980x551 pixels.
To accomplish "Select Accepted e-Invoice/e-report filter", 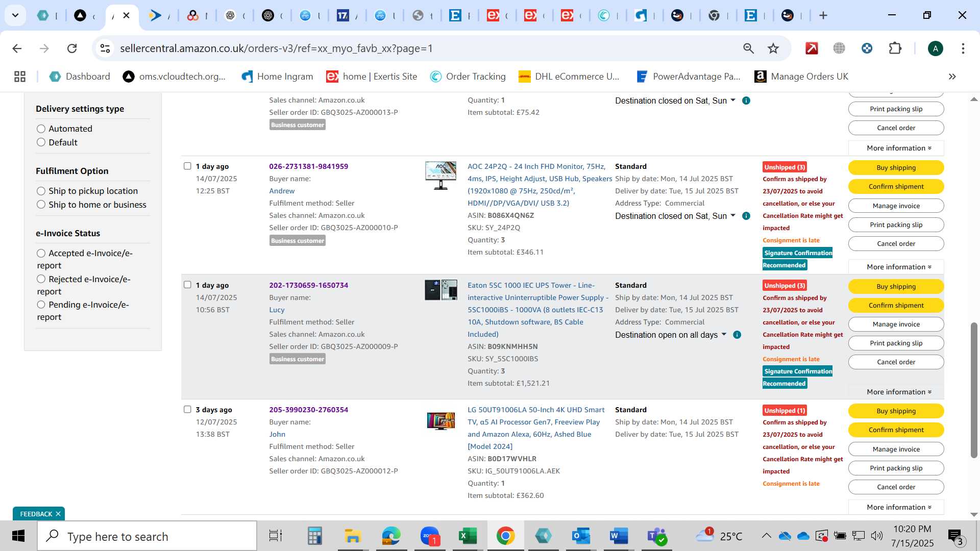I will 41,253.
